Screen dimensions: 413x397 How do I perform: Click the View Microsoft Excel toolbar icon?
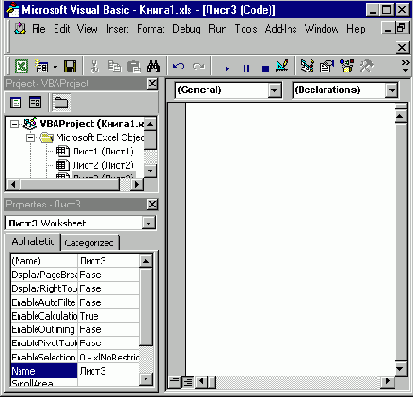click(x=21, y=66)
